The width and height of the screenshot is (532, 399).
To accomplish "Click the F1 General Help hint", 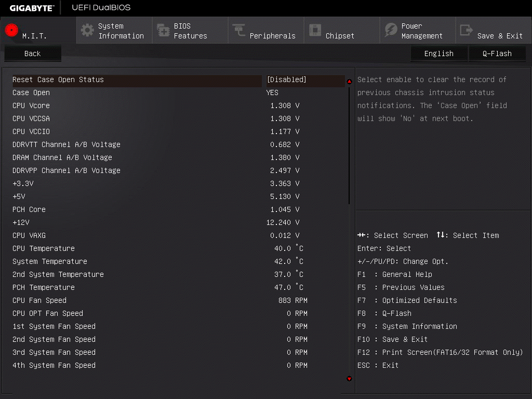I will tap(395, 274).
